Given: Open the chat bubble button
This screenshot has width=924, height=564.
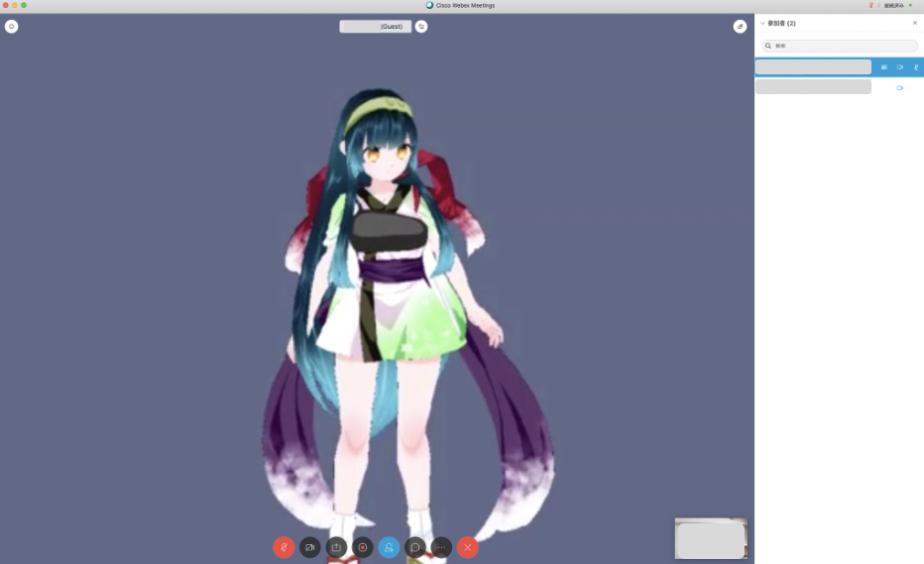Looking at the screenshot, I should (414, 547).
